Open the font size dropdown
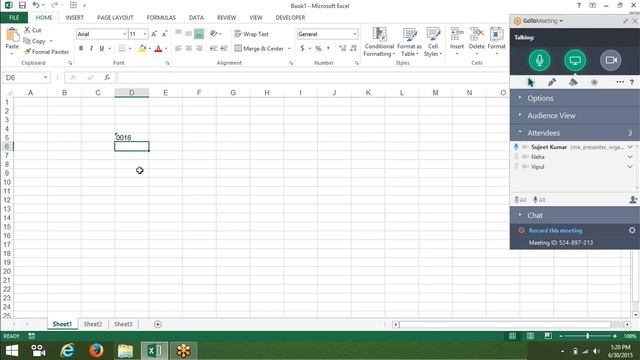The height and width of the screenshot is (360, 640). pos(145,34)
